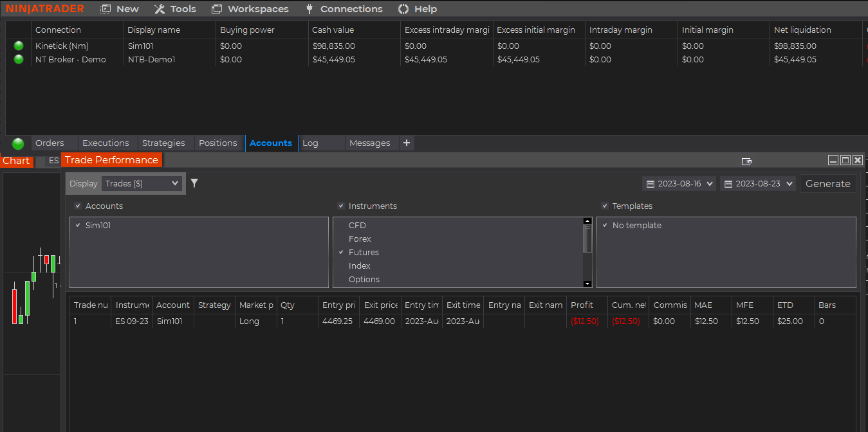
Task: Click the ES chart tab label
Action: (53, 161)
